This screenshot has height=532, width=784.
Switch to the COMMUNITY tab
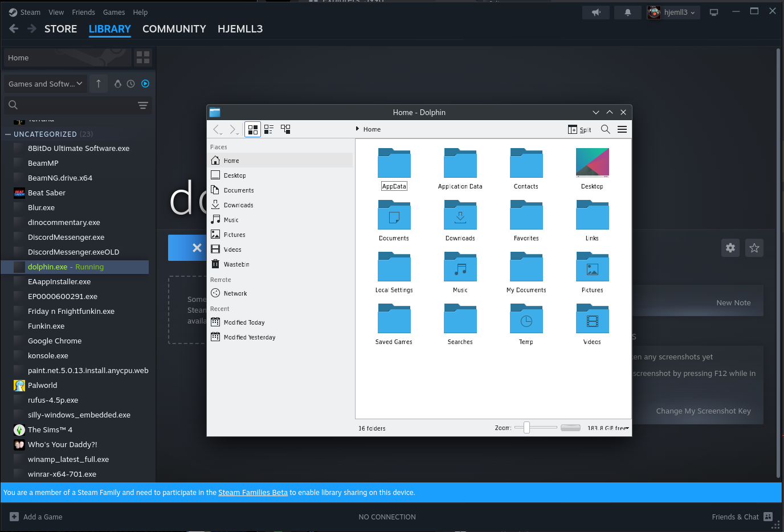(x=174, y=29)
